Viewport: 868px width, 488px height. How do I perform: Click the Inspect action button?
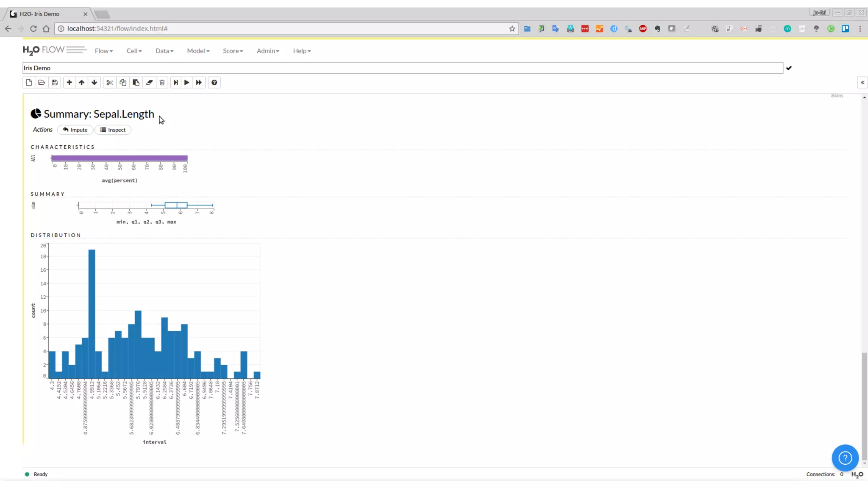pyautogui.click(x=113, y=130)
